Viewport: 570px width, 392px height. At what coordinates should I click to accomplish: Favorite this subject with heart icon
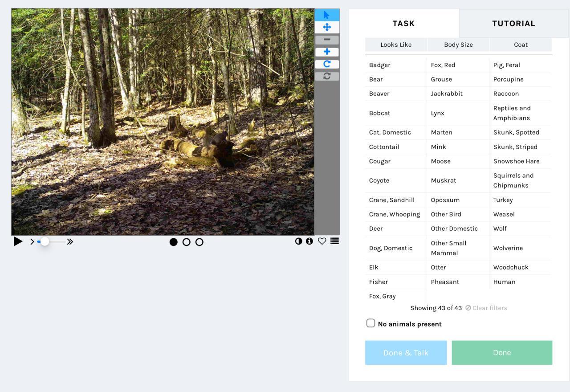322,241
